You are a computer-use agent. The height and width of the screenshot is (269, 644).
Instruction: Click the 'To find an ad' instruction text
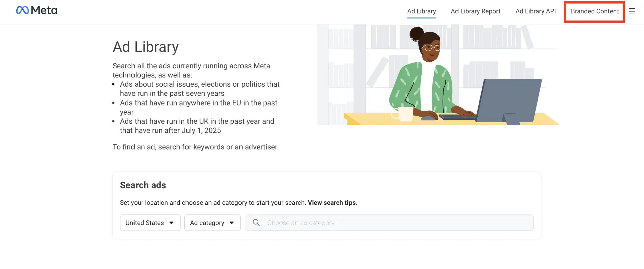click(x=196, y=147)
